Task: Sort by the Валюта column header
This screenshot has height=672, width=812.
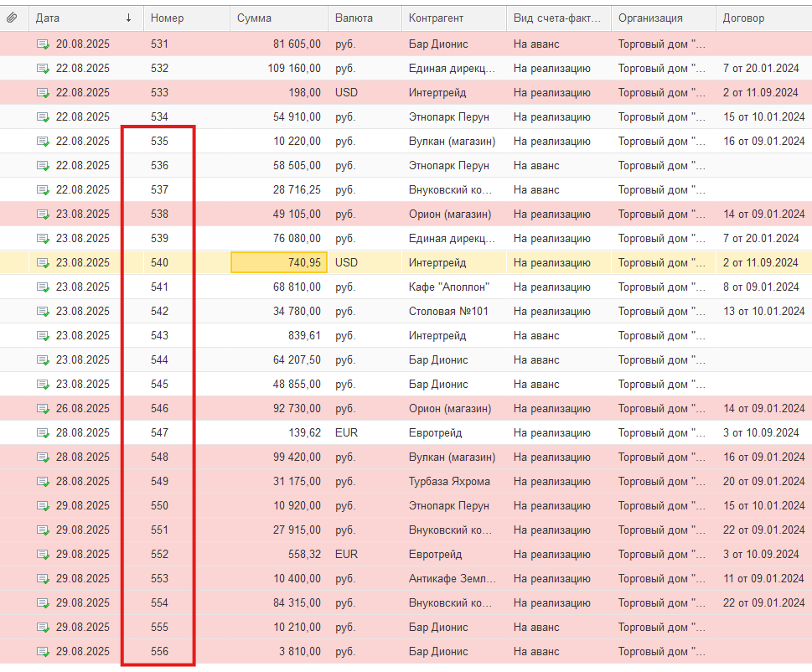Action: click(x=354, y=18)
